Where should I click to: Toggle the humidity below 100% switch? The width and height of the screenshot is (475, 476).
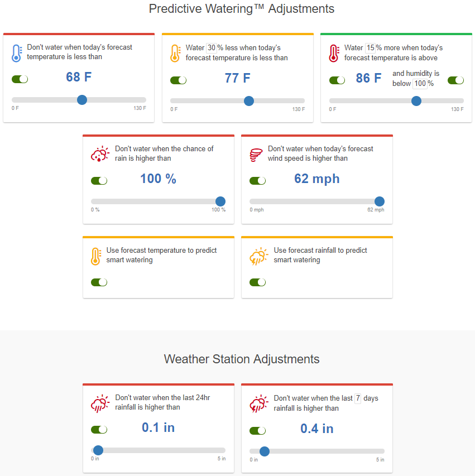pos(455,80)
